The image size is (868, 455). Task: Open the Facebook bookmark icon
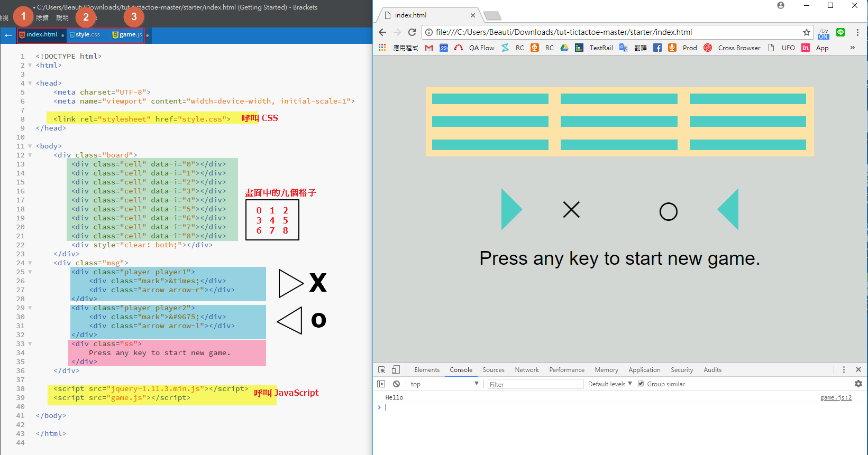click(657, 48)
